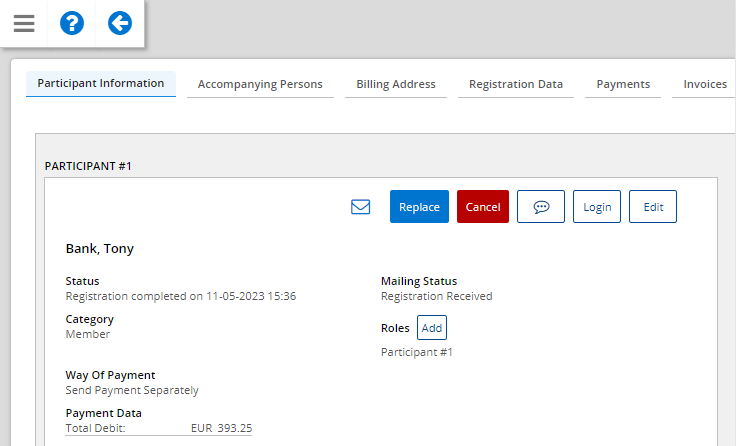Click the Login button
736x446 pixels.
597,207
